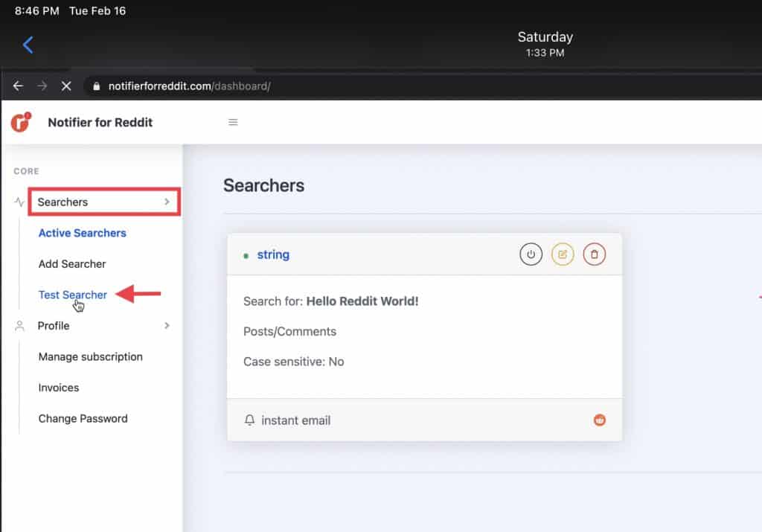Open Change Password in the sidebar
The width and height of the screenshot is (762, 532).
coord(83,418)
